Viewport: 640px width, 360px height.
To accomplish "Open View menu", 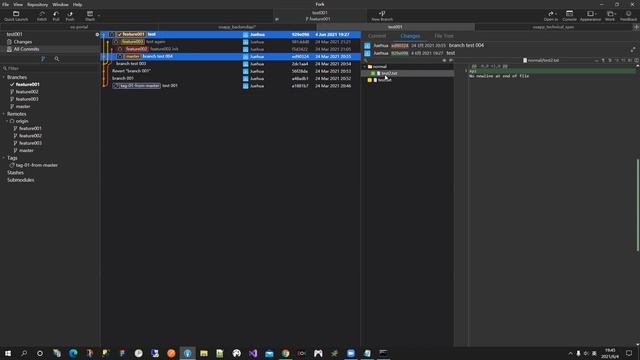I will [18, 4].
